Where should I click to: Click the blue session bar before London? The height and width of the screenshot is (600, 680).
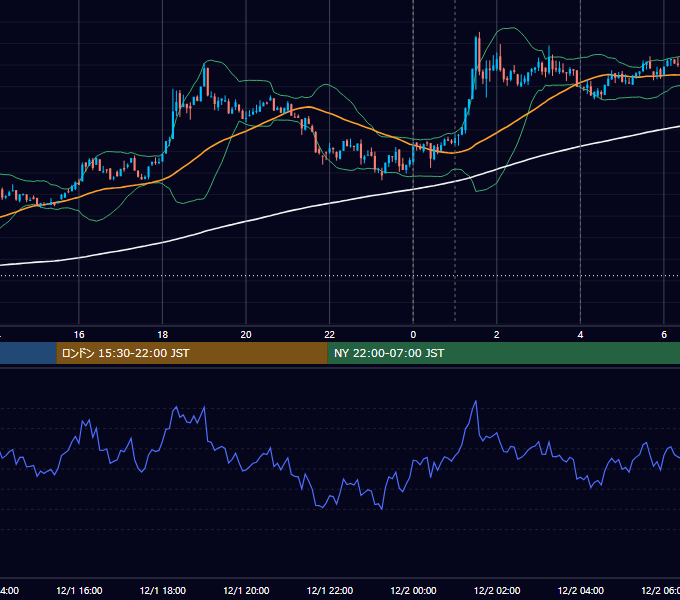pyautogui.click(x=28, y=353)
